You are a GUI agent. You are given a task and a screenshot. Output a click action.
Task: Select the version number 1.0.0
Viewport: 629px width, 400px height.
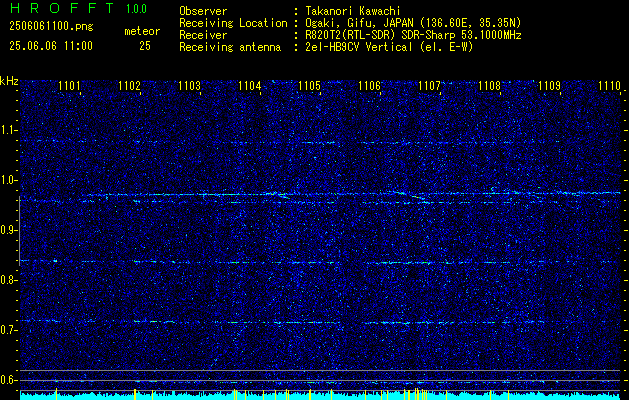pyautogui.click(x=136, y=8)
